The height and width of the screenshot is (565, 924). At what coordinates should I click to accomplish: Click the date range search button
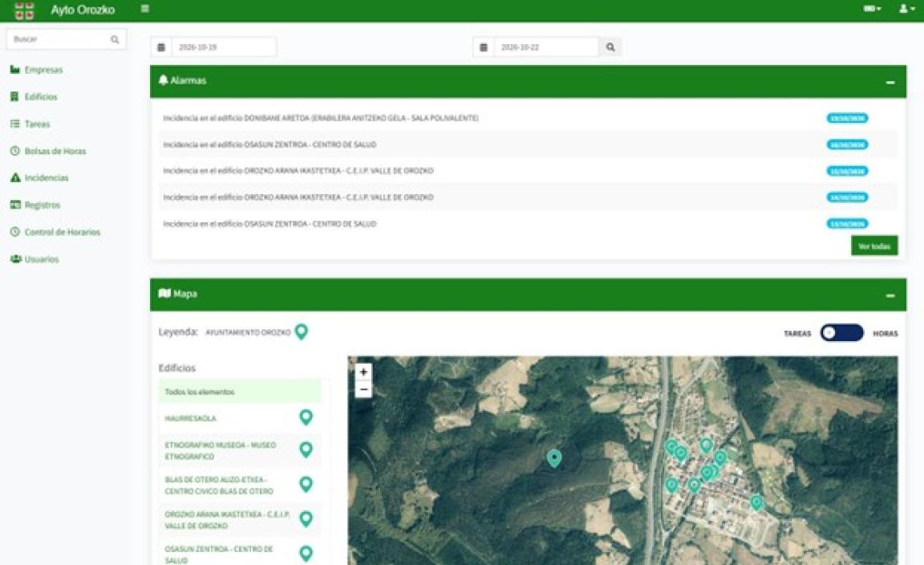[x=610, y=47]
